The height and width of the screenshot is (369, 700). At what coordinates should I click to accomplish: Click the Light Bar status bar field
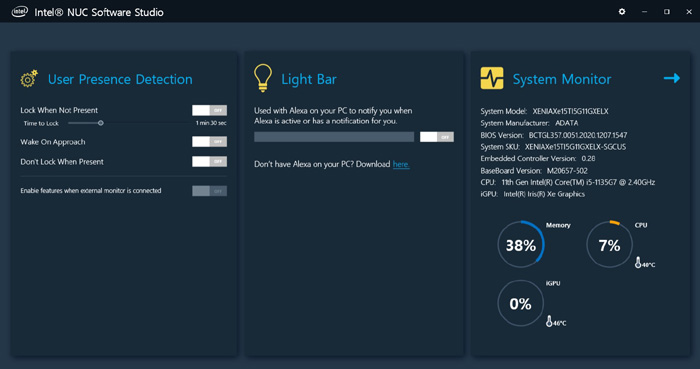pyautogui.click(x=334, y=137)
